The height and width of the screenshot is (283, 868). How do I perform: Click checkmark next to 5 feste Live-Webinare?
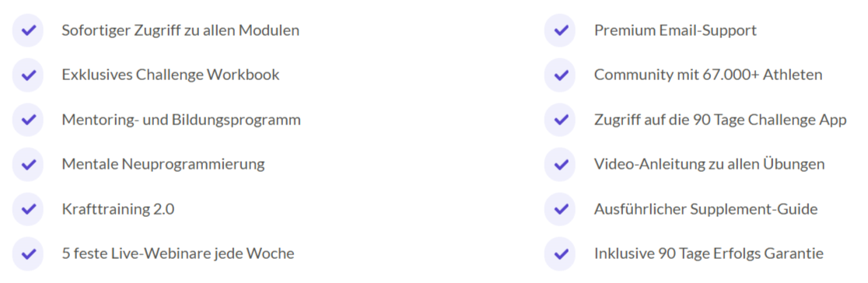click(x=28, y=254)
